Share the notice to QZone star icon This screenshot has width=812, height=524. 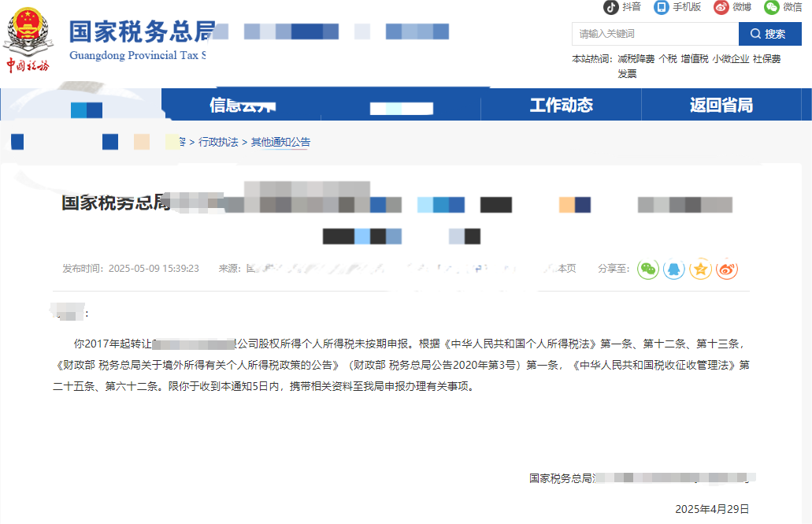click(x=700, y=269)
